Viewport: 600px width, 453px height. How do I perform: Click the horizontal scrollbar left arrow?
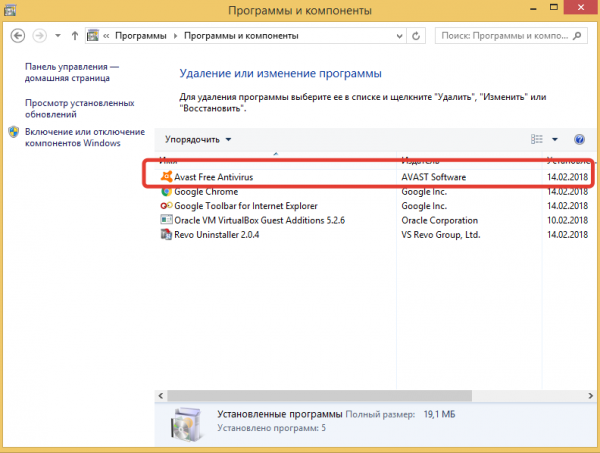click(161, 396)
